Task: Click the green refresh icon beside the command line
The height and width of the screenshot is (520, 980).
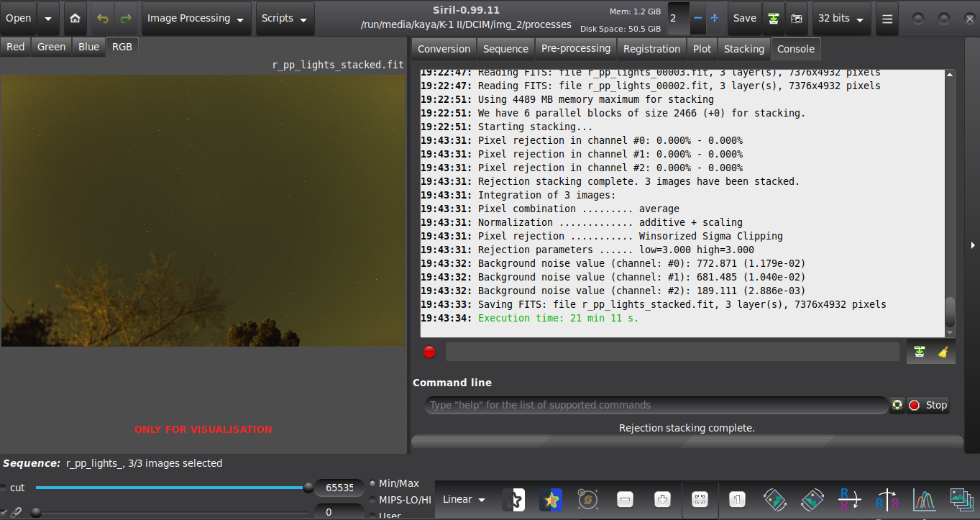Action: (897, 405)
